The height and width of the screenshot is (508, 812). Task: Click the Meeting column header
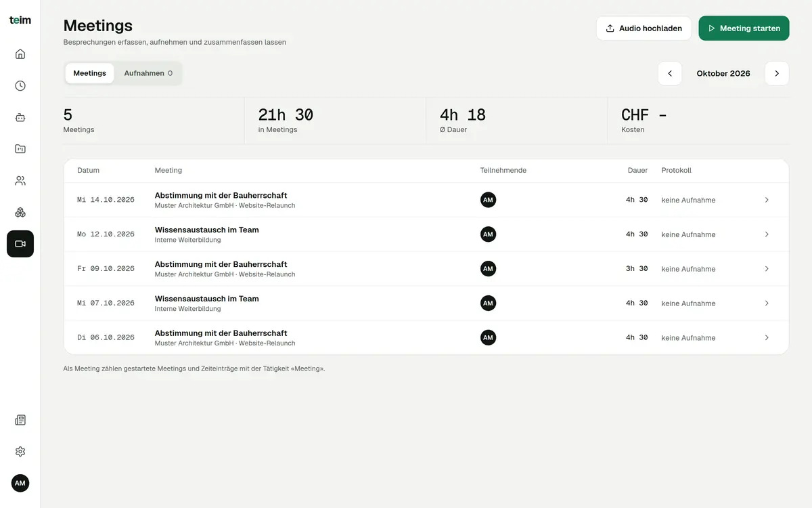(168, 171)
